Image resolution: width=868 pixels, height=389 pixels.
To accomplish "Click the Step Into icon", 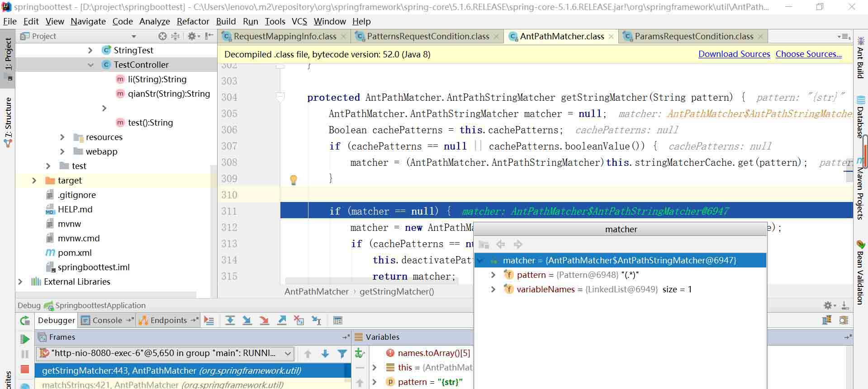I will pyautogui.click(x=247, y=320).
